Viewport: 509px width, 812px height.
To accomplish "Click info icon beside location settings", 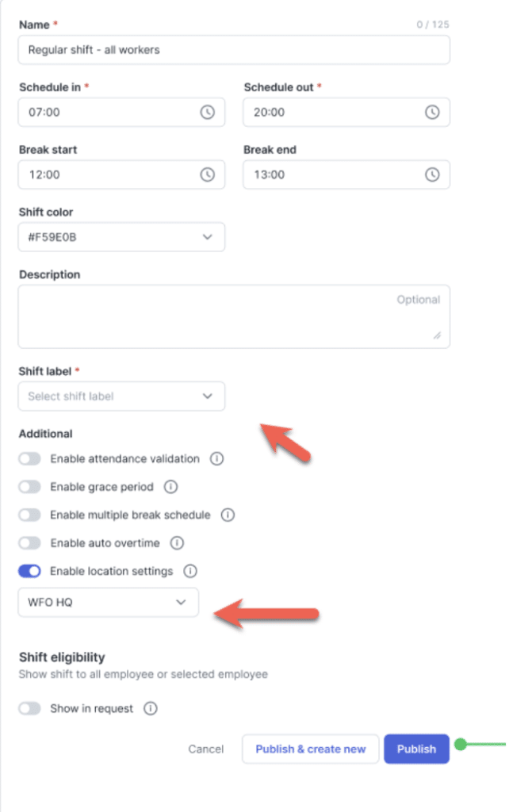I will coord(189,571).
